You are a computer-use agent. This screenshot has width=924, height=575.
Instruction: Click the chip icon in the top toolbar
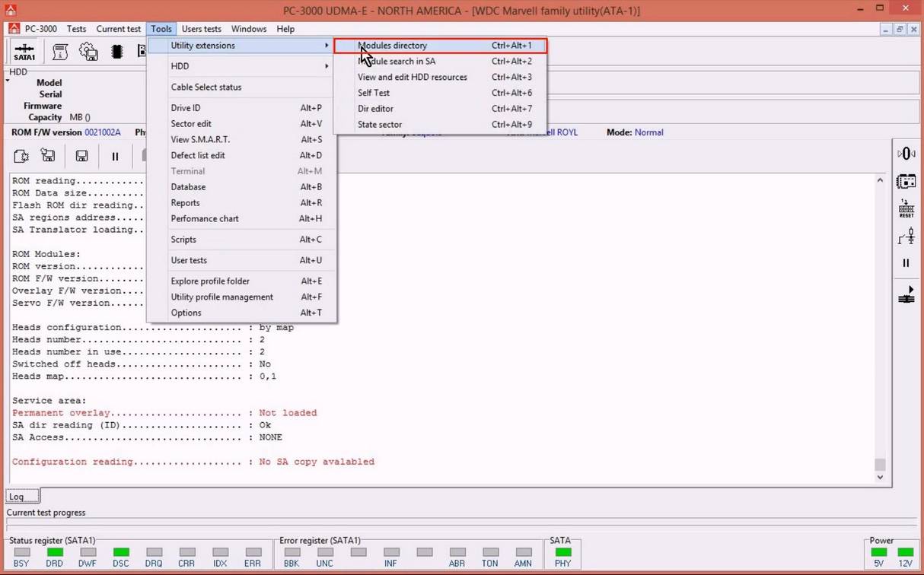(x=116, y=52)
